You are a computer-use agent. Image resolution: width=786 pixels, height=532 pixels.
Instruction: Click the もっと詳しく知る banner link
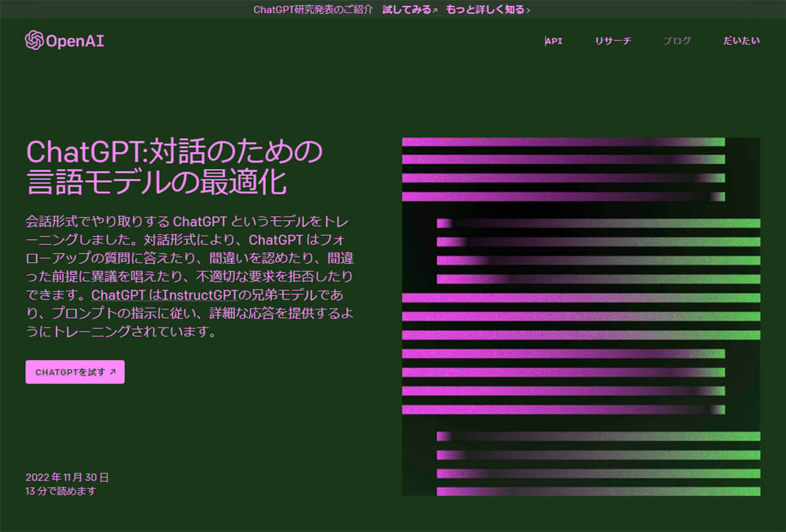pos(488,9)
